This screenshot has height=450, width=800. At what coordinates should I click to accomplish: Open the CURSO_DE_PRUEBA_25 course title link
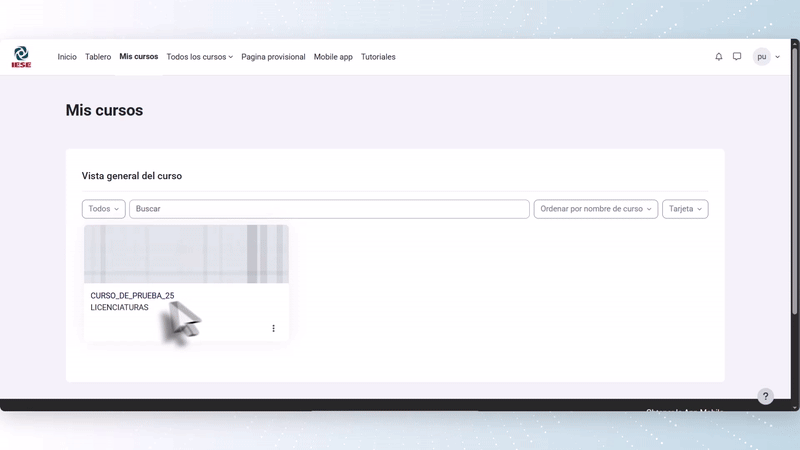click(132, 296)
